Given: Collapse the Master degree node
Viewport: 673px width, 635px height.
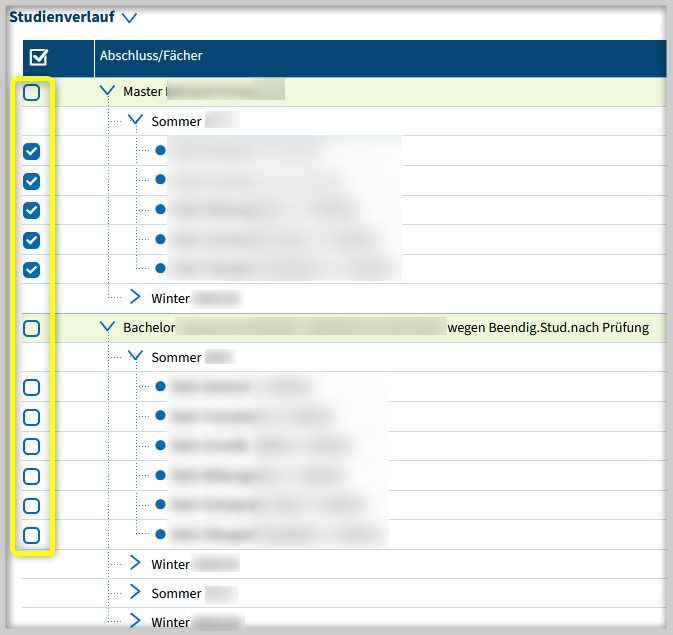Looking at the screenshot, I should (x=107, y=90).
